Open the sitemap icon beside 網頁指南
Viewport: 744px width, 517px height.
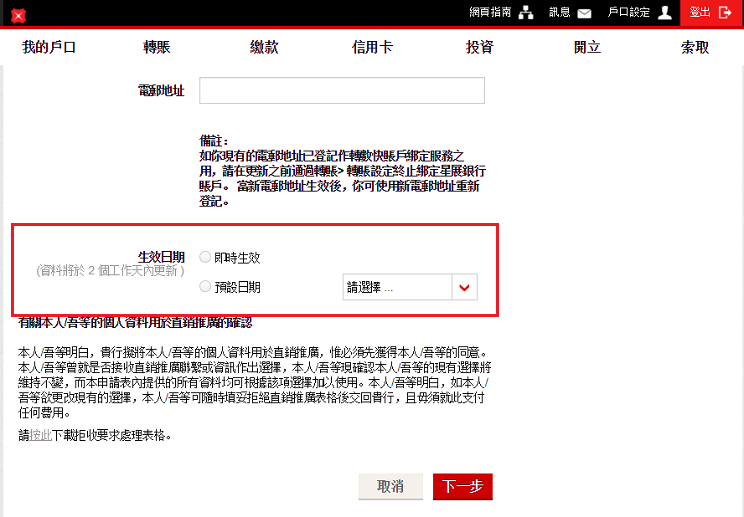point(526,13)
